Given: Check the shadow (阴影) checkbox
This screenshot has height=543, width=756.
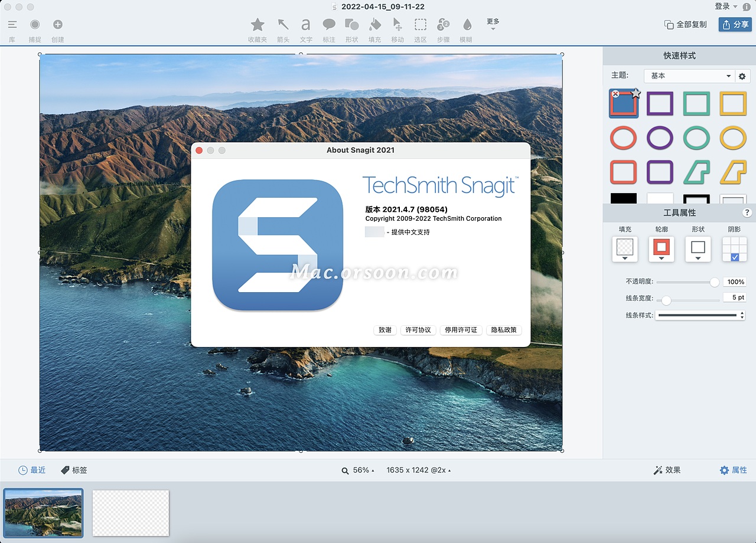Looking at the screenshot, I should [x=734, y=256].
